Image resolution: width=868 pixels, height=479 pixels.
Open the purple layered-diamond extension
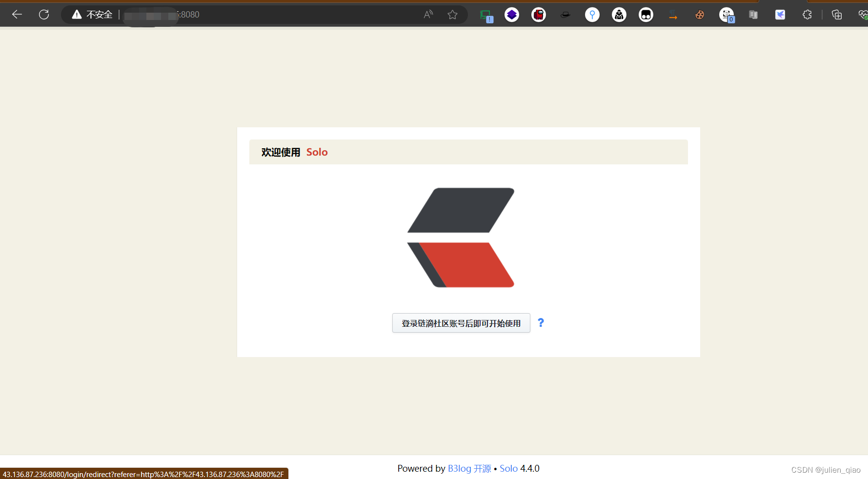(x=512, y=15)
